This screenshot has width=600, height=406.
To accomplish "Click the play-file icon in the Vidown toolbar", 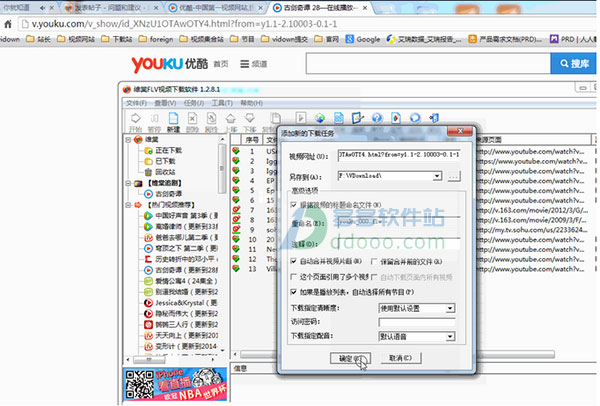I will 301,118.
